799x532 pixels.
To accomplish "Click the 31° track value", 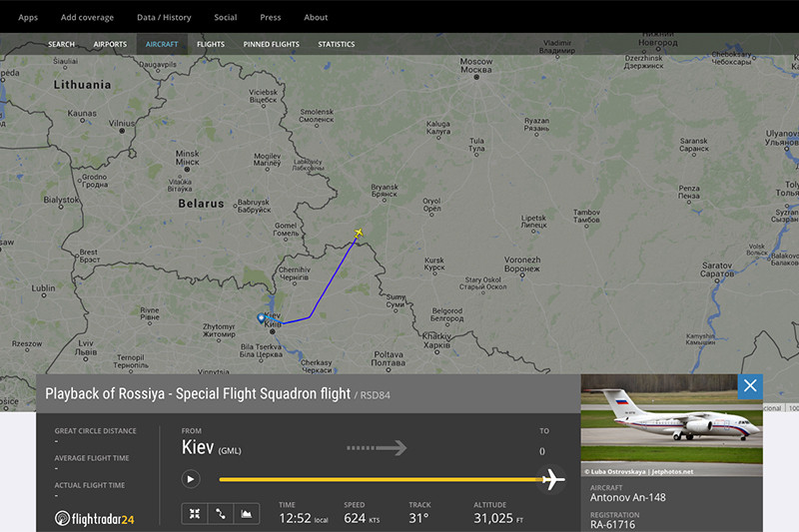I will [418, 518].
